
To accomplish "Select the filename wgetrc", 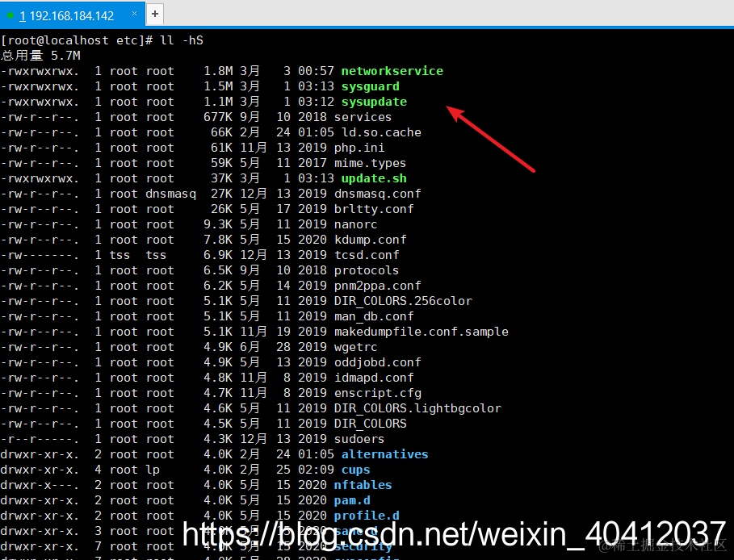I will [356, 347].
